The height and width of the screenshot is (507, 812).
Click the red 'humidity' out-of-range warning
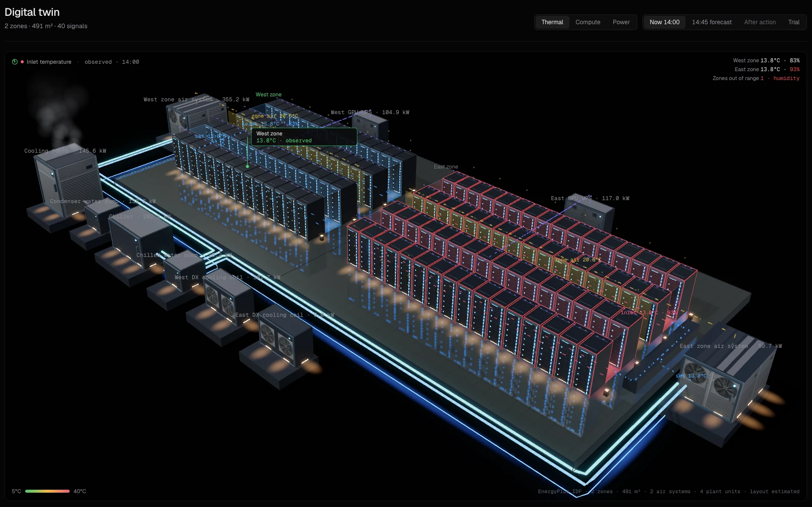tap(786, 78)
